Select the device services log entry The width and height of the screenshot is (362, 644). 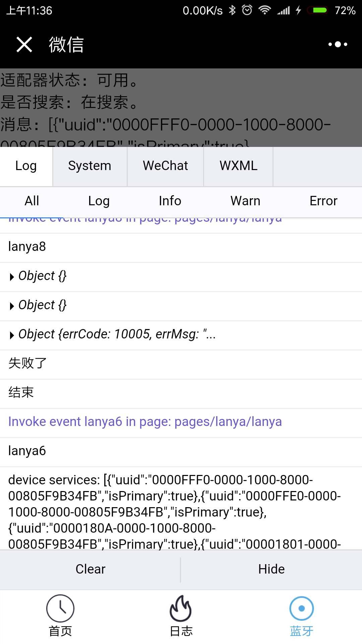coord(181,508)
